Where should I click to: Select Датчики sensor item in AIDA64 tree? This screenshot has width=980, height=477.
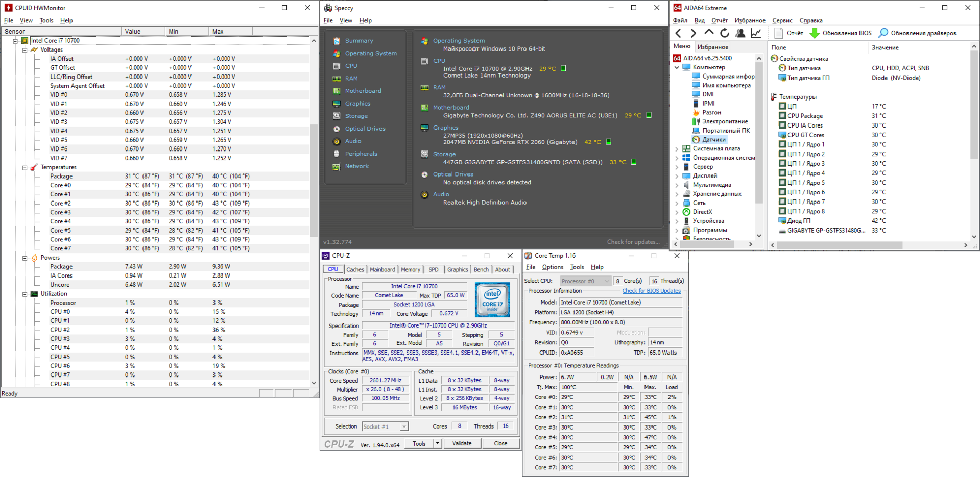coord(713,139)
